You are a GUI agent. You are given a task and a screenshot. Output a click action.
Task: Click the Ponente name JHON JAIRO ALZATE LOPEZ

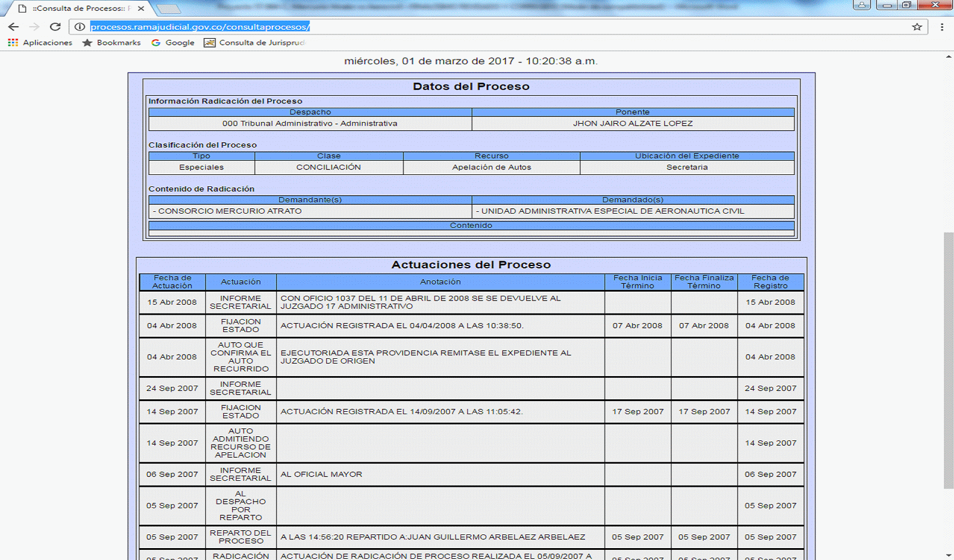(633, 124)
